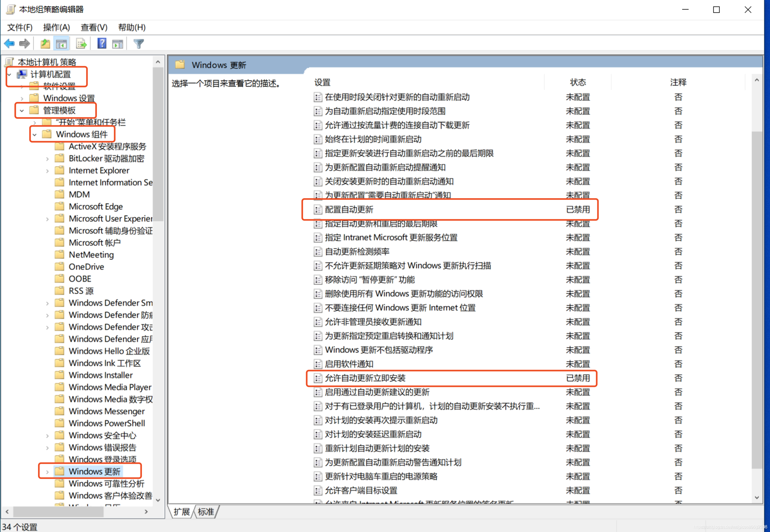Click the folder icon beside Windows Messenger

(60, 411)
